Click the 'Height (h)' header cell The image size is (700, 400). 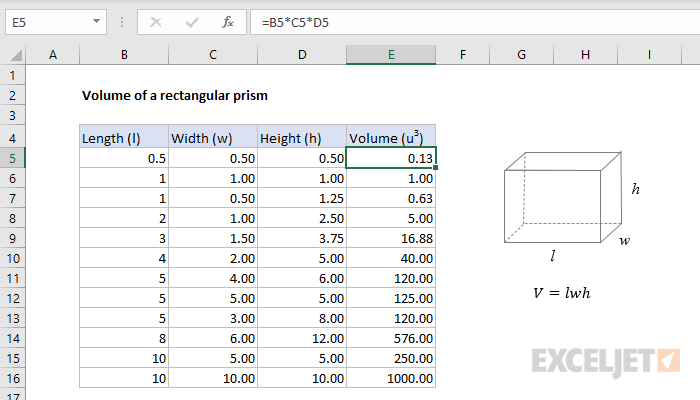click(302, 136)
